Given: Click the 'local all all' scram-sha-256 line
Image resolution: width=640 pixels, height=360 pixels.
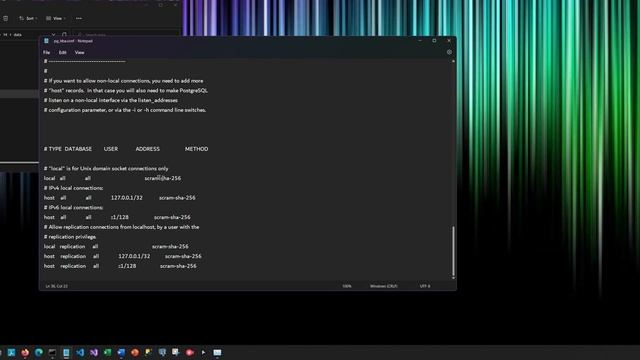Looking at the screenshot, I should click(x=112, y=178).
